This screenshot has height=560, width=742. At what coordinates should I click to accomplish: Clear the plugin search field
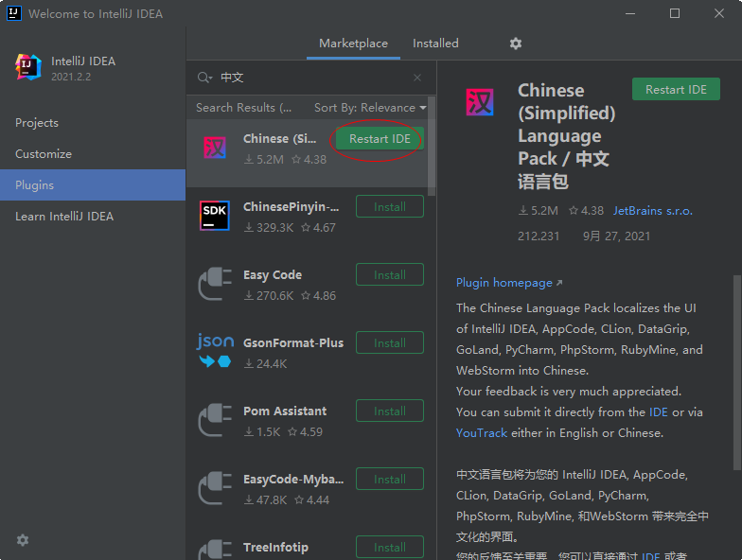pos(416,78)
